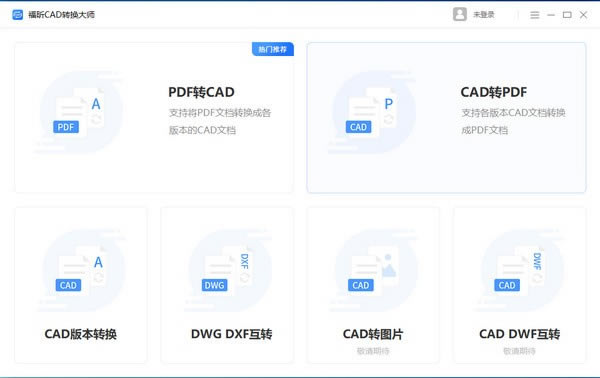Click the CAD DWF conversion illustration icon
Image resolution: width=600 pixels, height=378 pixels.
[520, 270]
